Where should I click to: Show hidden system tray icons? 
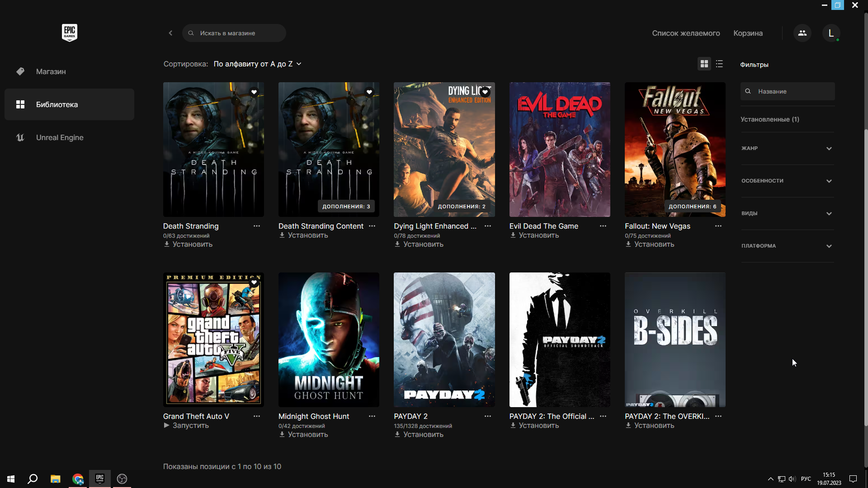point(770,479)
